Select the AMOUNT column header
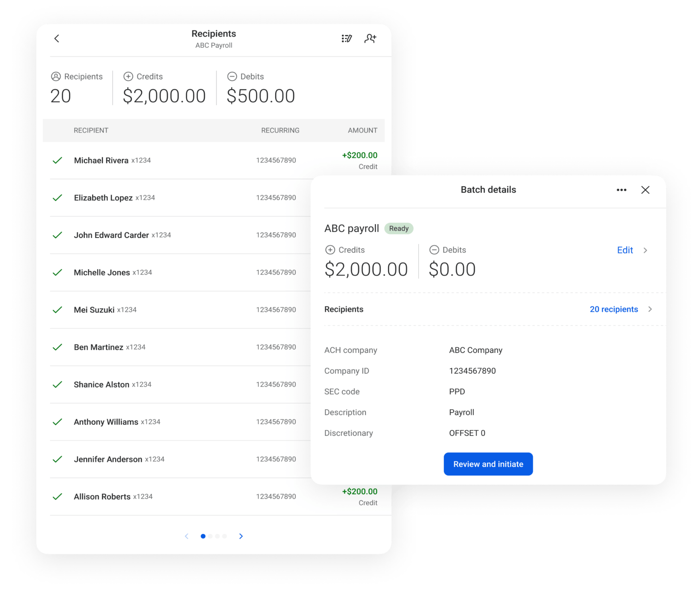Image resolution: width=700 pixels, height=590 pixels. click(x=362, y=130)
